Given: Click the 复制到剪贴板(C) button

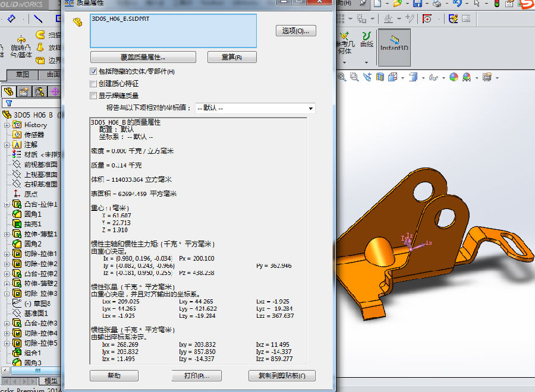Looking at the screenshot, I should click(x=282, y=376).
